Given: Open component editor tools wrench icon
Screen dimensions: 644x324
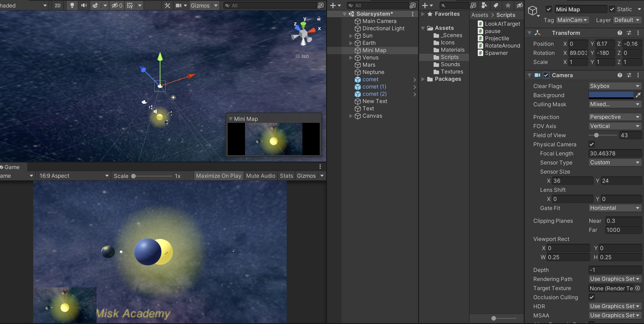Looking at the screenshot, I should click(167, 5).
